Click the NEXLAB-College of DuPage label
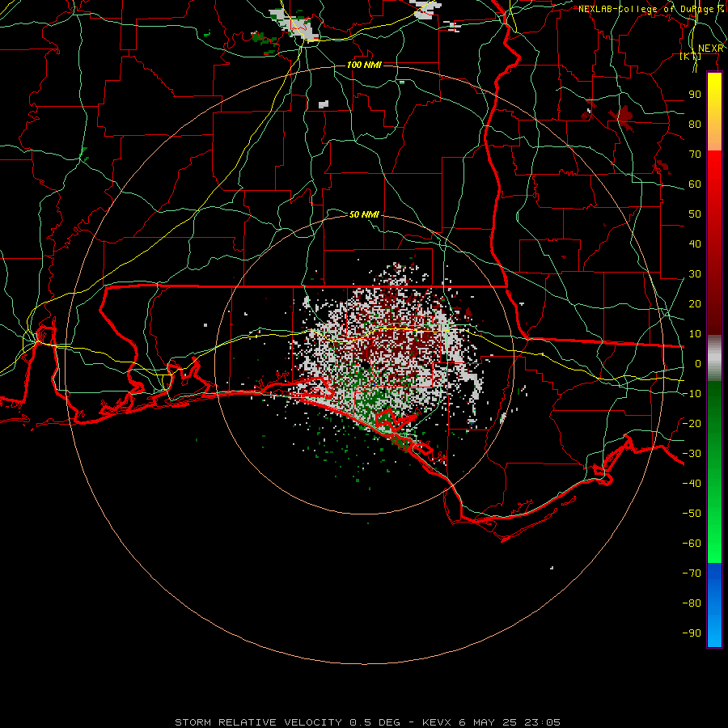 tap(648, 9)
